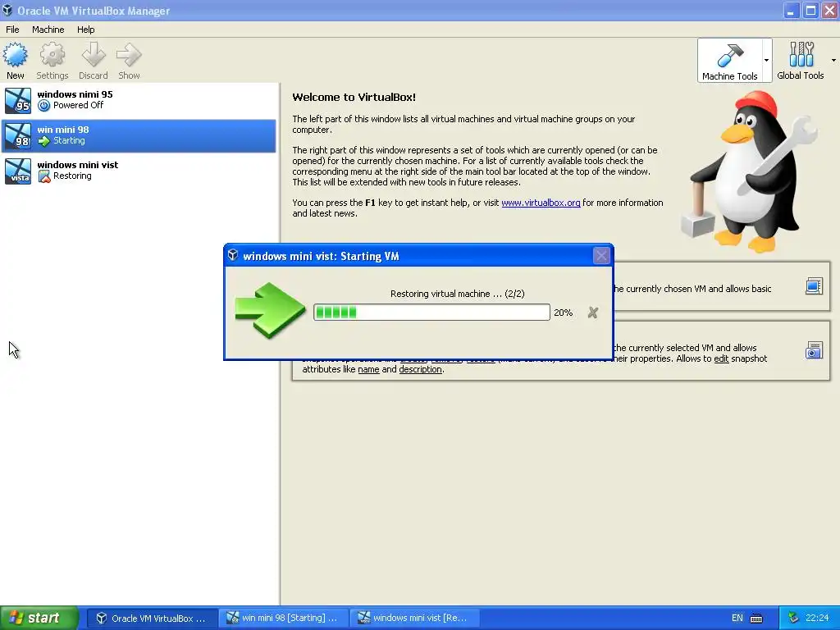Click the Windows start button
840x630 pixels.
coord(39,618)
